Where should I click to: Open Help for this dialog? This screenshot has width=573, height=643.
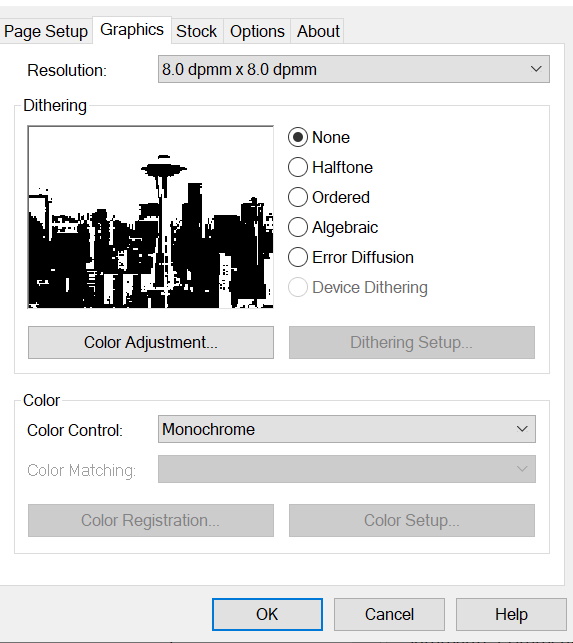pos(511,614)
